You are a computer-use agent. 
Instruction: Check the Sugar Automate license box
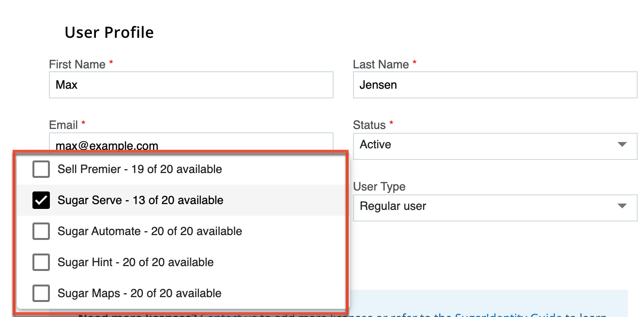[x=41, y=231]
